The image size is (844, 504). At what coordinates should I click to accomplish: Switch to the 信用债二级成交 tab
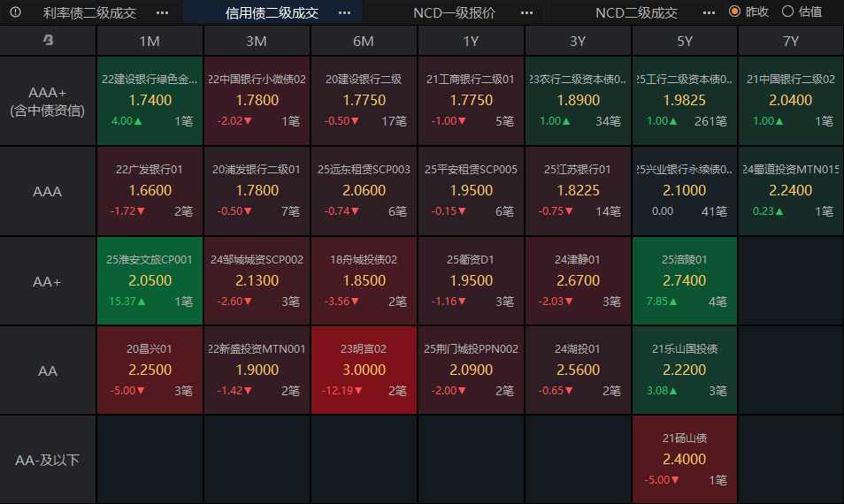[272, 12]
